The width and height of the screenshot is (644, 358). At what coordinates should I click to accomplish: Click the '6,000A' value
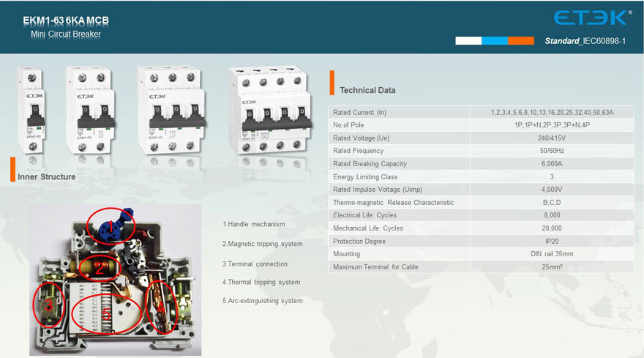tap(552, 163)
